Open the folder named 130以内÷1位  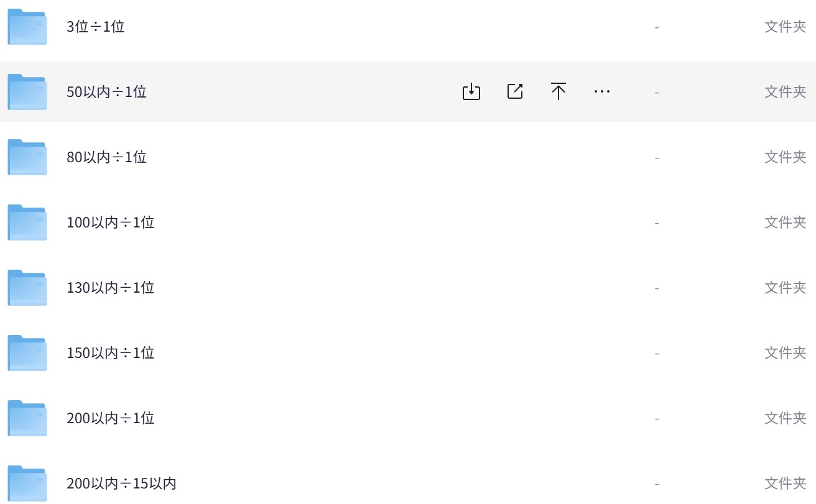coord(111,288)
